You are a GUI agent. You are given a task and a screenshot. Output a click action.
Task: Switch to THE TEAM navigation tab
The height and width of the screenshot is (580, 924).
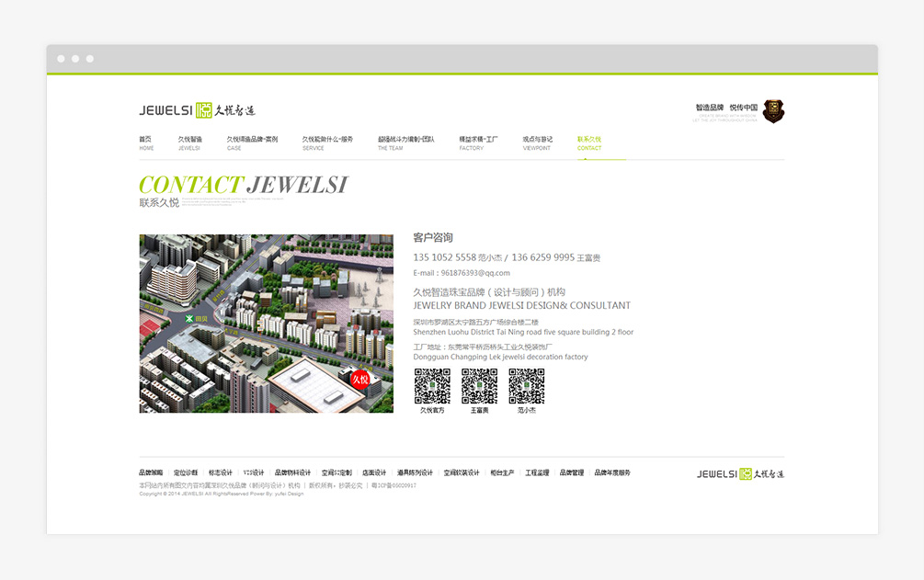point(405,143)
